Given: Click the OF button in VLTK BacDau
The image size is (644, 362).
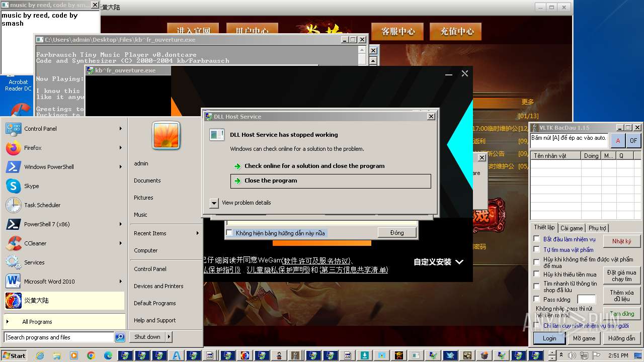Looking at the screenshot, I should [633, 141].
